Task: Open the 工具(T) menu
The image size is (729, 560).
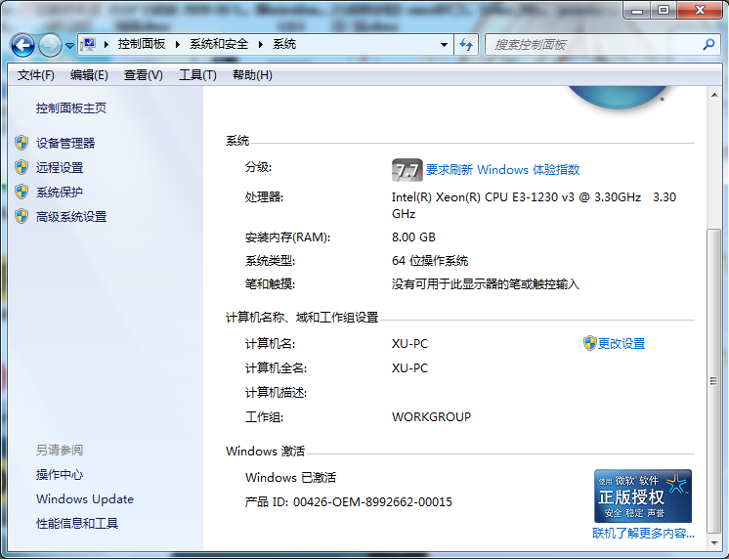Action: (x=197, y=75)
